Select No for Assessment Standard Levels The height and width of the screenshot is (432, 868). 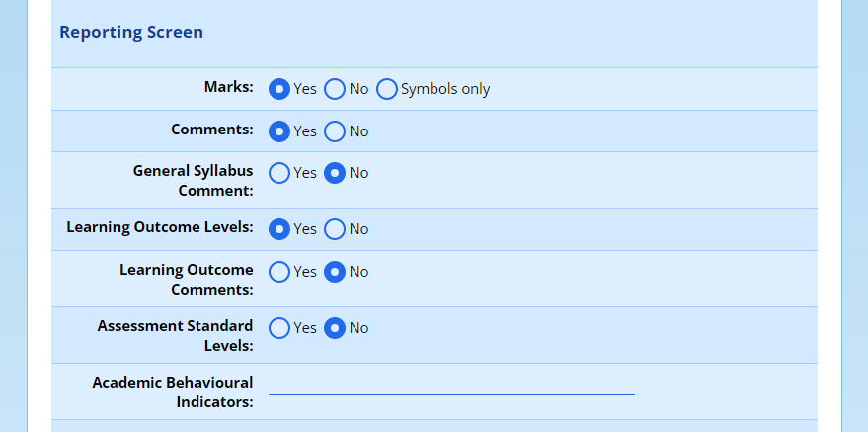[335, 328]
